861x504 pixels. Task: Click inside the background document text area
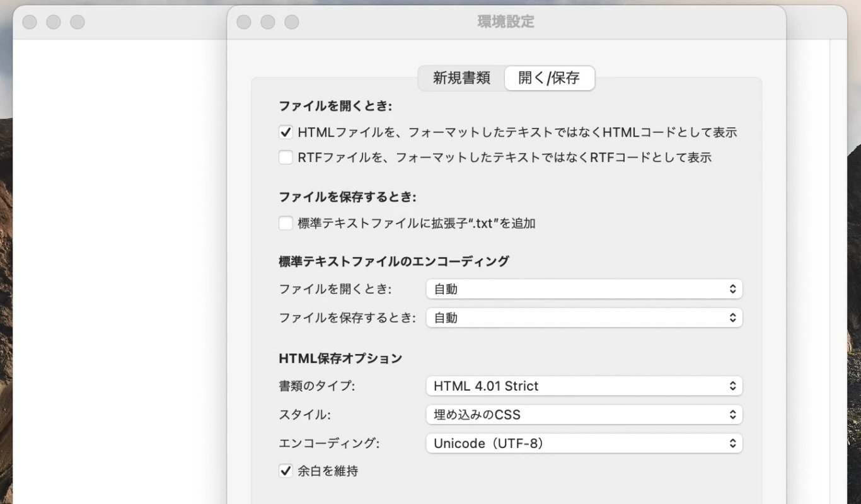(120, 271)
